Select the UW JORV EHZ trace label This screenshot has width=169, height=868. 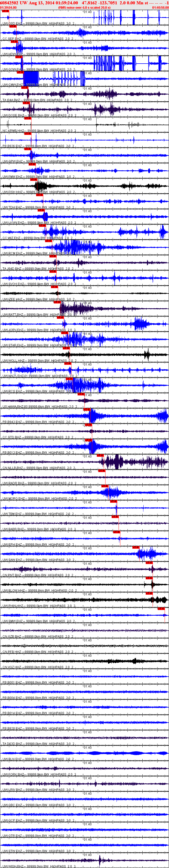pos(39,330)
